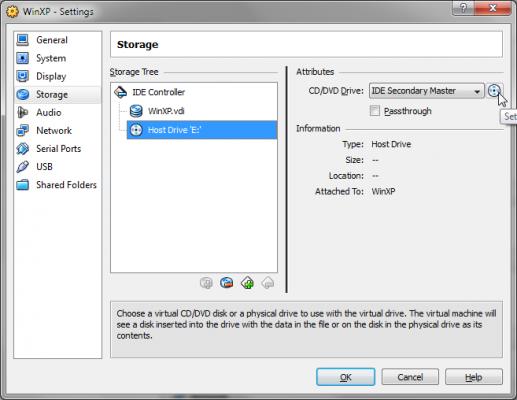Image resolution: width=517 pixels, height=400 pixels.
Task: Select the Serial Ports category
Action: pos(57,149)
